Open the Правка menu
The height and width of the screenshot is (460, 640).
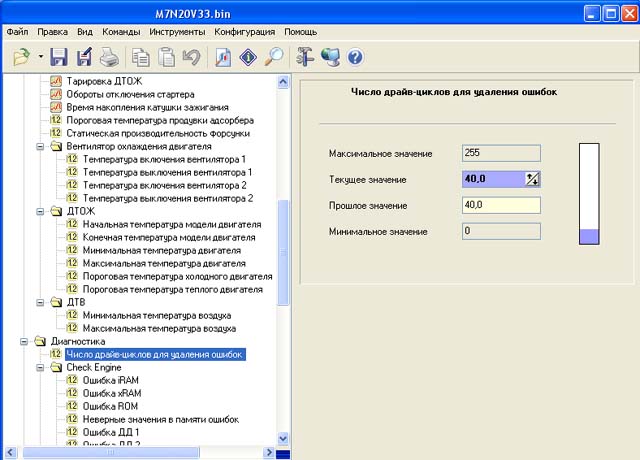(x=52, y=32)
